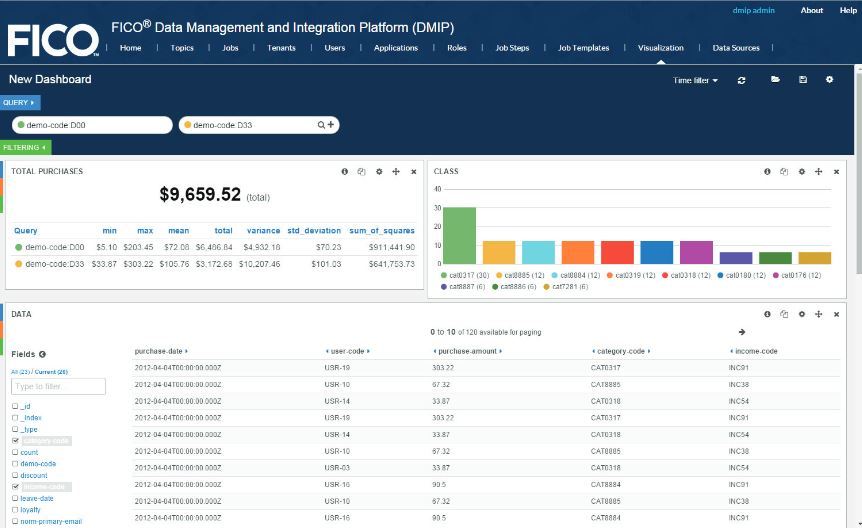This screenshot has width=862, height=528.
Task: Go to the Job Templates menu
Action: pos(583,48)
